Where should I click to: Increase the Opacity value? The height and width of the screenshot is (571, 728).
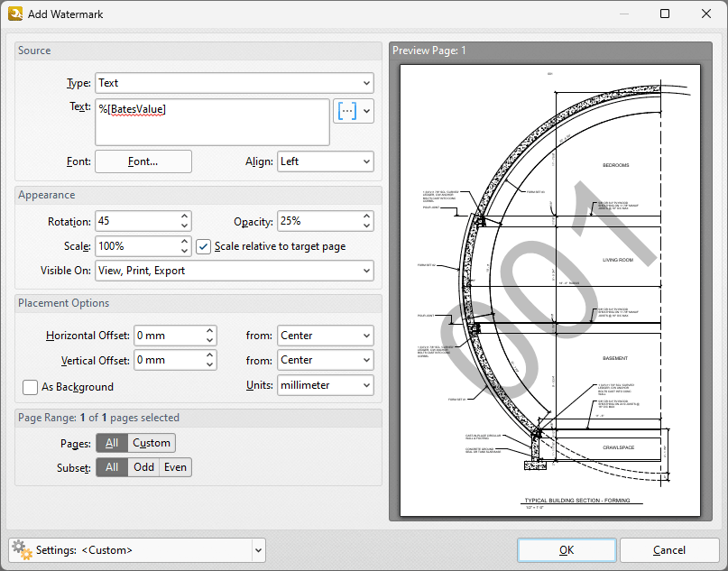(367, 216)
